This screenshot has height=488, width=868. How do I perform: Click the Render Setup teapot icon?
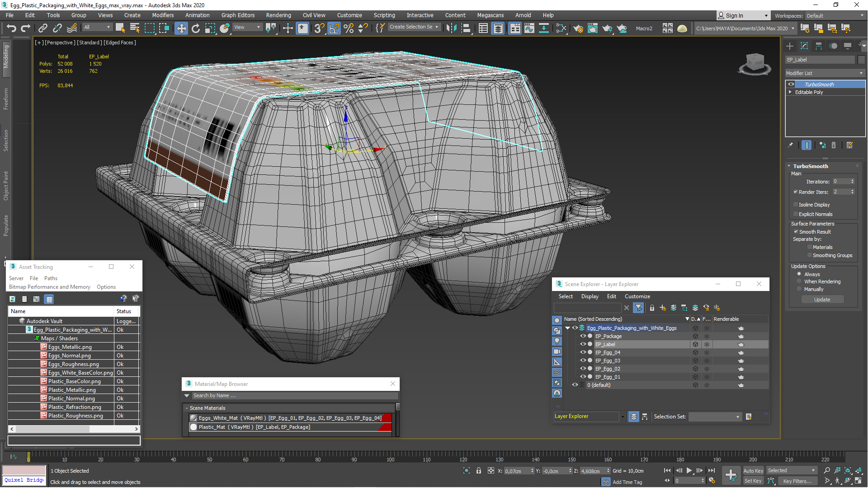click(578, 28)
